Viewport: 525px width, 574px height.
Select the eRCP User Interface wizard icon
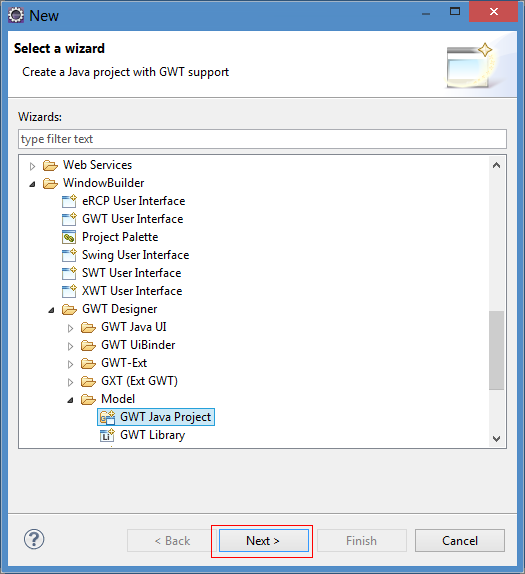pos(69,201)
